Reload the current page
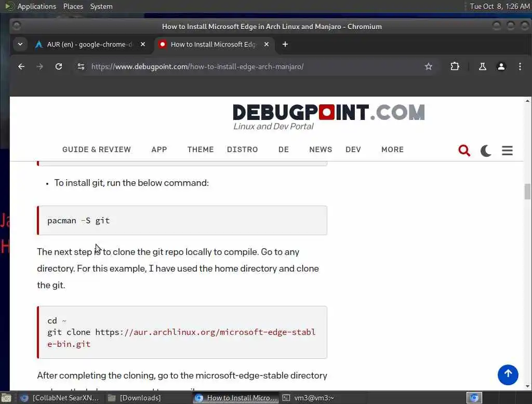The height and width of the screenshot is (404, 532). point(59,66)
